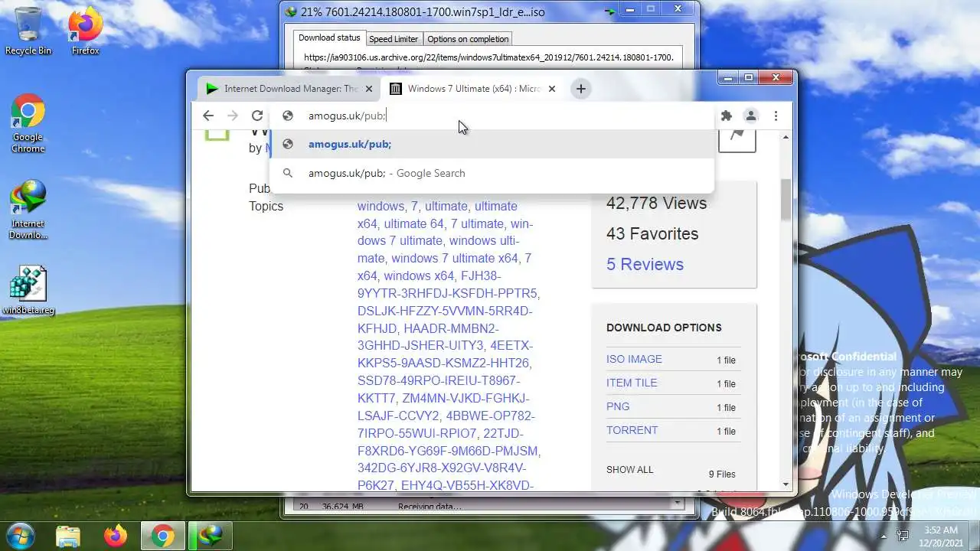Open the IDM taskbar icon
The height and width of the screenshot is (551, 980).
(x=211, y=535)
